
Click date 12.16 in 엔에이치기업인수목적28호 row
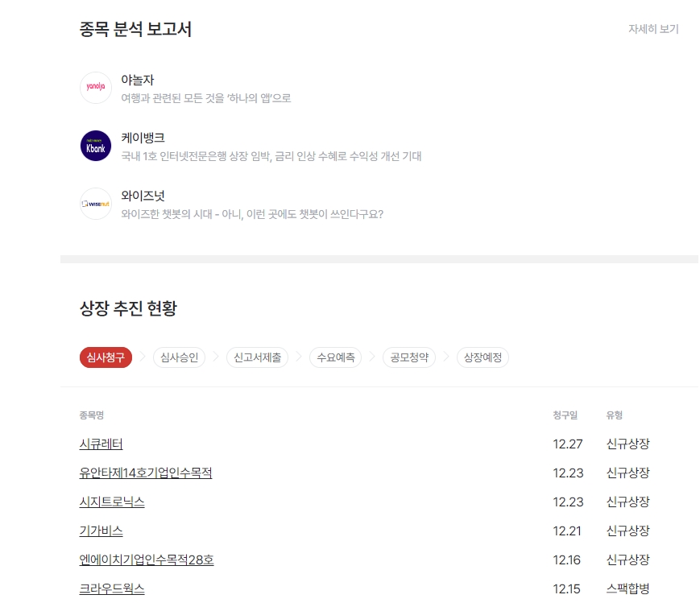(x=567, y=560)
